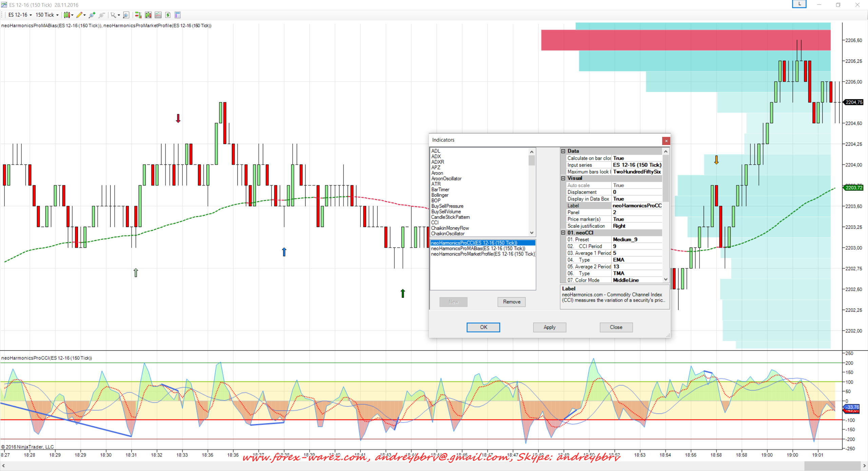Open the drawing tools pencil menu
The height and width of the screenshot is (471, 868).
pyautogui.click(x=80, y=15)
